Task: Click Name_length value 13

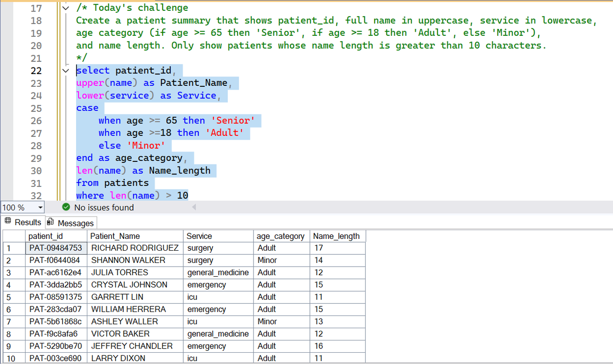Action: point(338,322)
